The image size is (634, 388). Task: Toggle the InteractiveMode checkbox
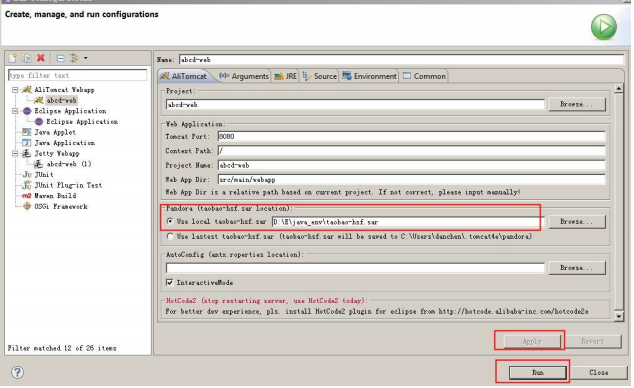click(x=170, y=283)
